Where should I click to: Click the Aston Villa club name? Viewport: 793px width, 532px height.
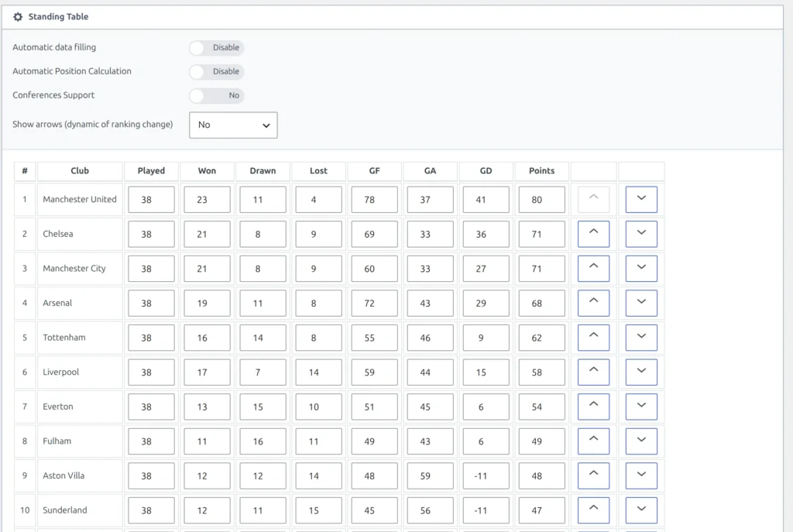(64, 475)
